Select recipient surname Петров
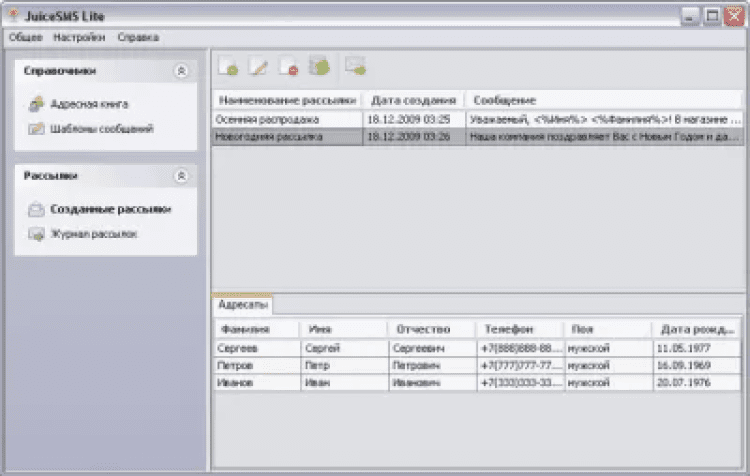Viewport: 750px width, 476px height. pos(257,365)
